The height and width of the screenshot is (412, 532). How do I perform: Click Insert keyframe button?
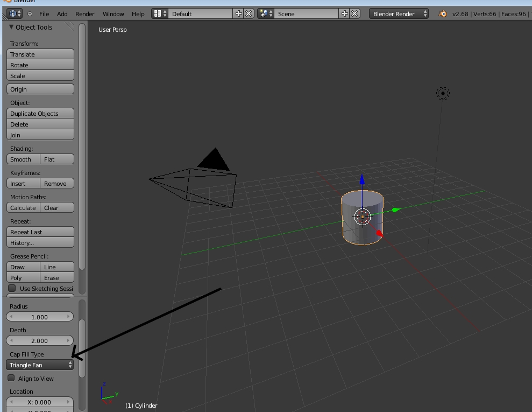click(x=24, y=183)
